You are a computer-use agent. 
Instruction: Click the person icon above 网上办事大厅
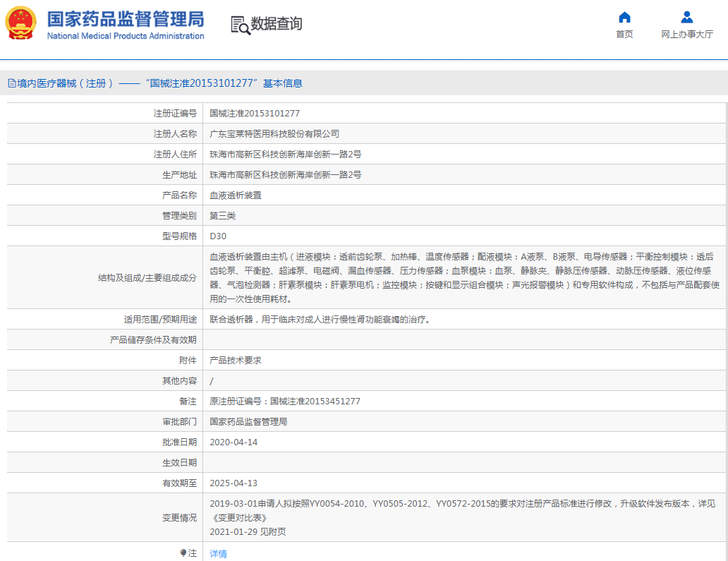tap(685, 18)
